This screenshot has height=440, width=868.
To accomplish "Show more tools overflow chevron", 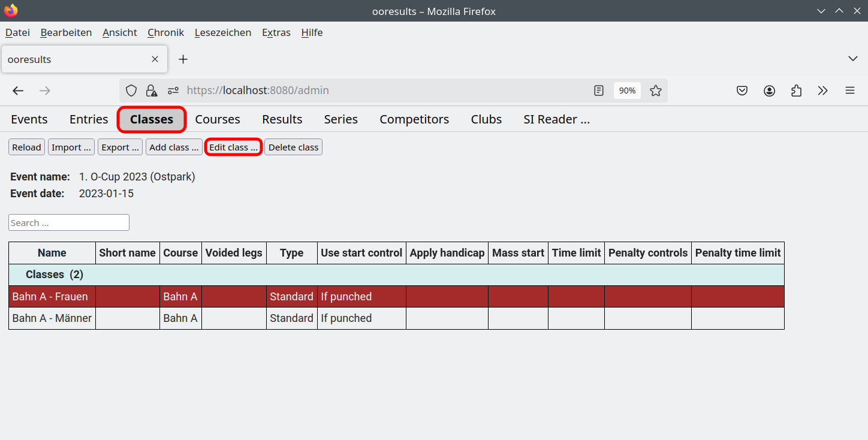I will click(x=823, y=91).
